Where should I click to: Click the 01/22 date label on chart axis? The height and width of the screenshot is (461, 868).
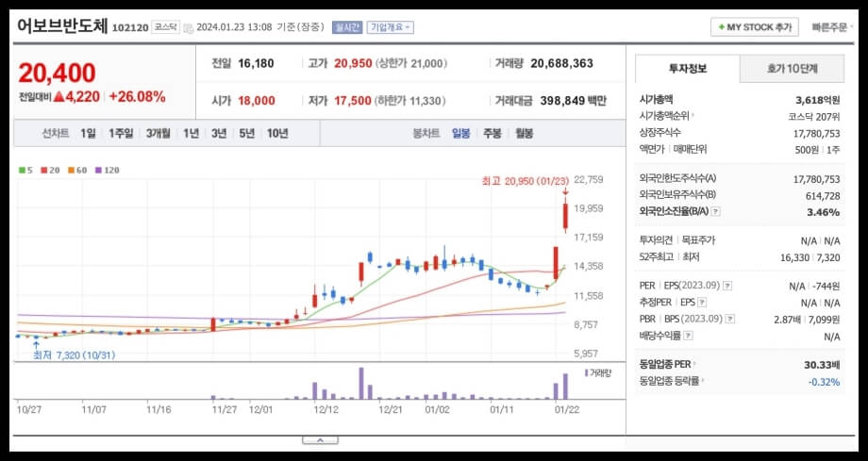[x=567, y=410]
